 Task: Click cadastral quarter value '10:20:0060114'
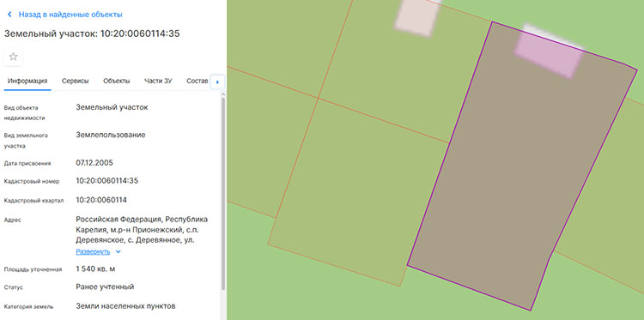[x=101, y=200]
